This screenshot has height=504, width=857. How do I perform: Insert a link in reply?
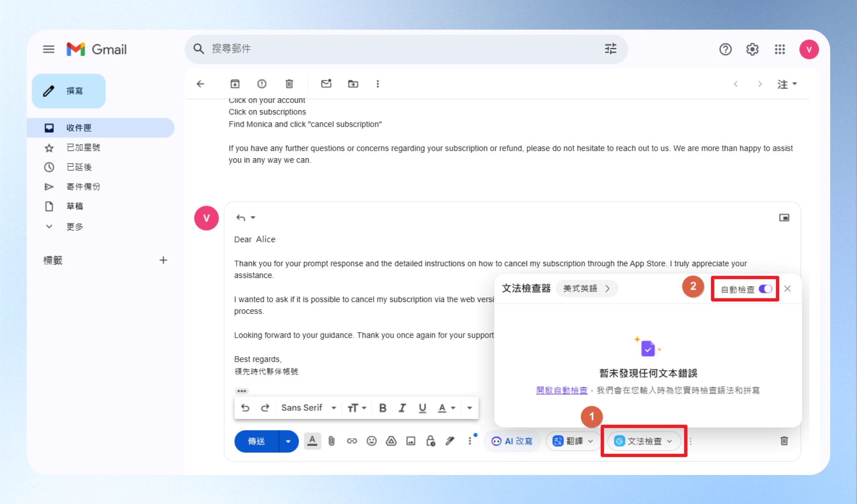coord(352,441)
